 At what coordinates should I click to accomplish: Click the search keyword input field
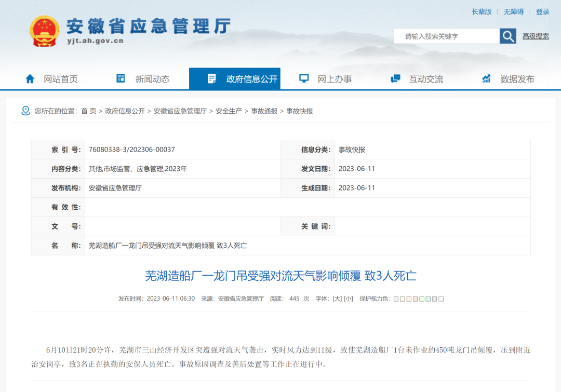447,35
